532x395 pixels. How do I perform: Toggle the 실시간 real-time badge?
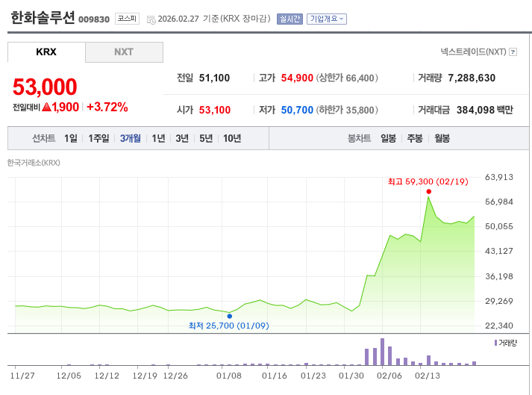coord(290,19)
